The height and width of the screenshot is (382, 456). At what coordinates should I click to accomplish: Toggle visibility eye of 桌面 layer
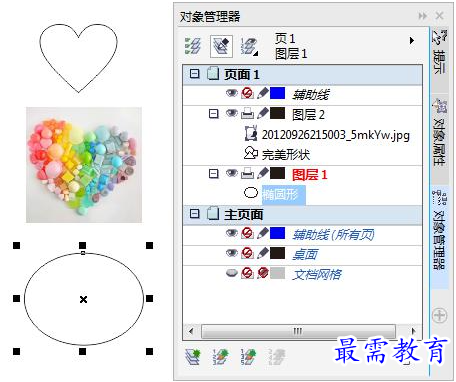(232, 253)
